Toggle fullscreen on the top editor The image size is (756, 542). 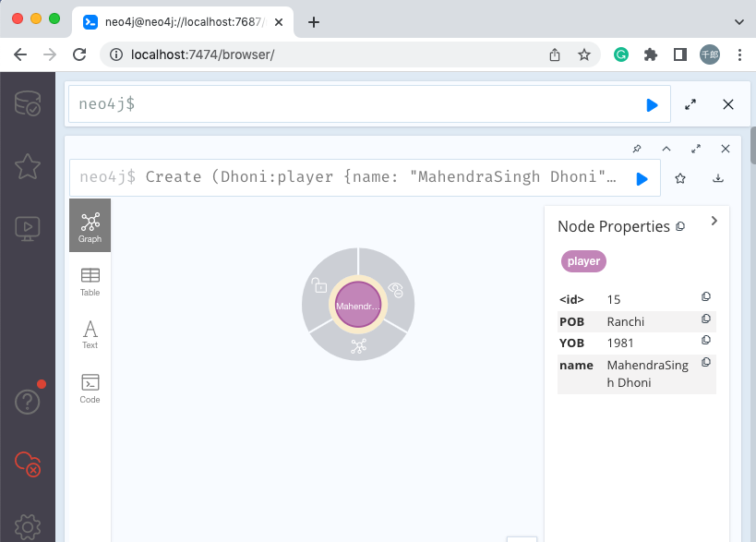click(690, 104)
